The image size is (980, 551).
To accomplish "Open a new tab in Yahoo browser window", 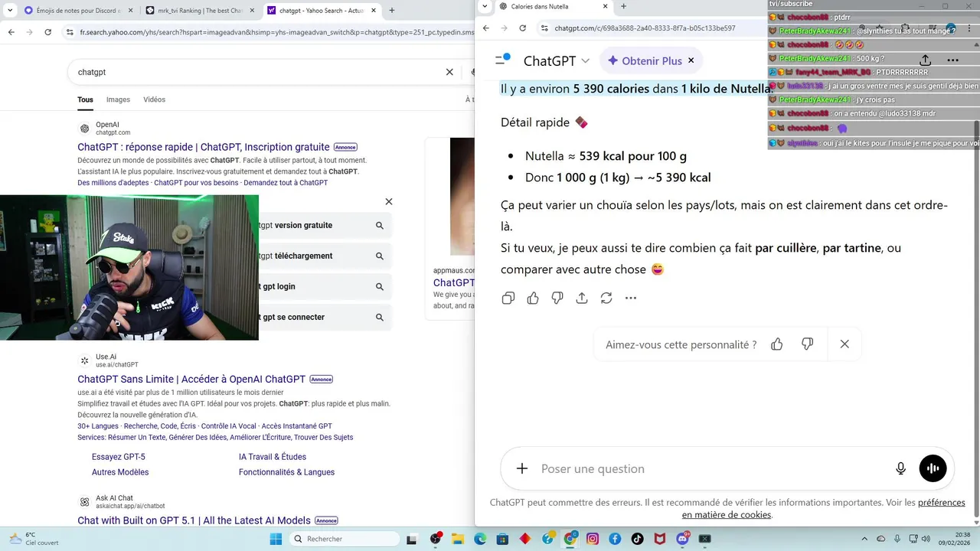I will pyautogui.click(x=392, y=11).
